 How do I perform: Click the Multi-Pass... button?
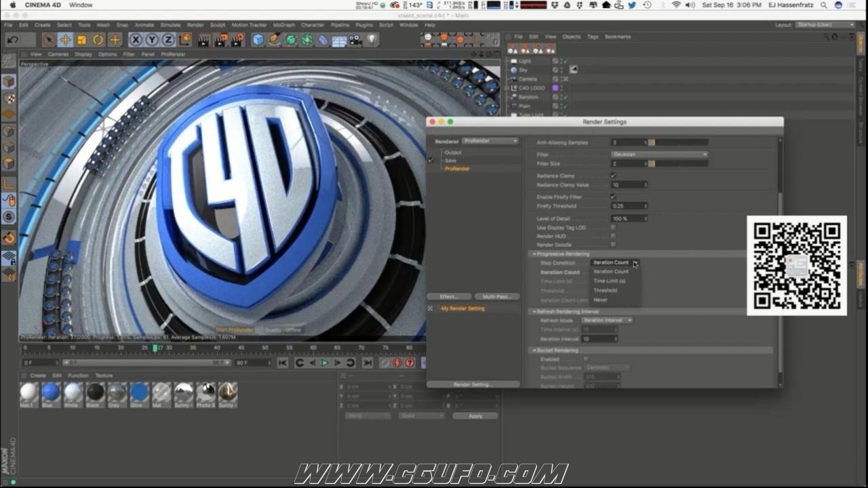[x=496, y=296]
